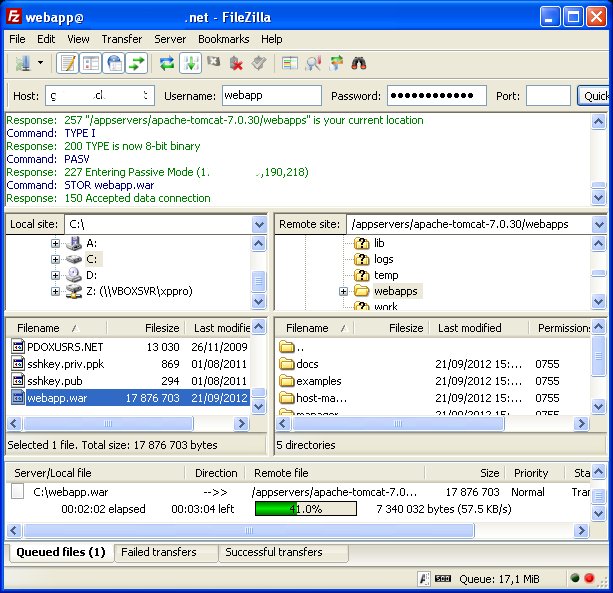The width and height of the screenshot is (613, 593).
Task: Toggle the filename filters icon
Action: coord(313,63)
